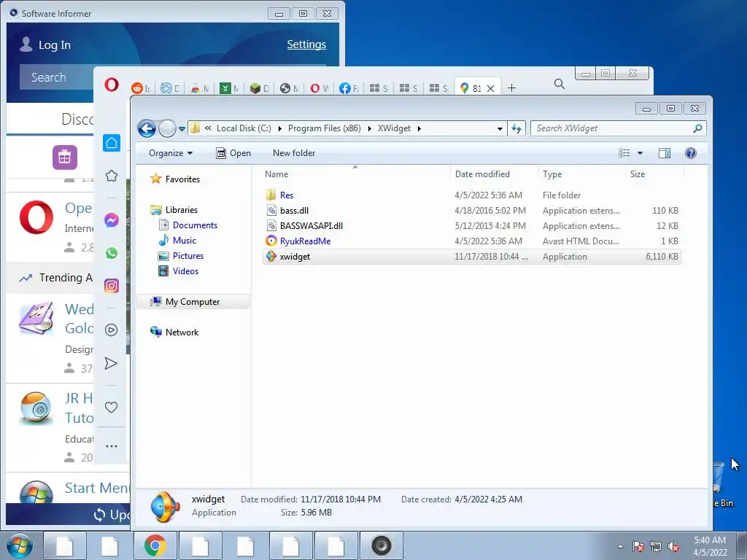747x560 pixels.
Task: Click Chrome icon on the taskbar
Action: [x=155, y=545]
